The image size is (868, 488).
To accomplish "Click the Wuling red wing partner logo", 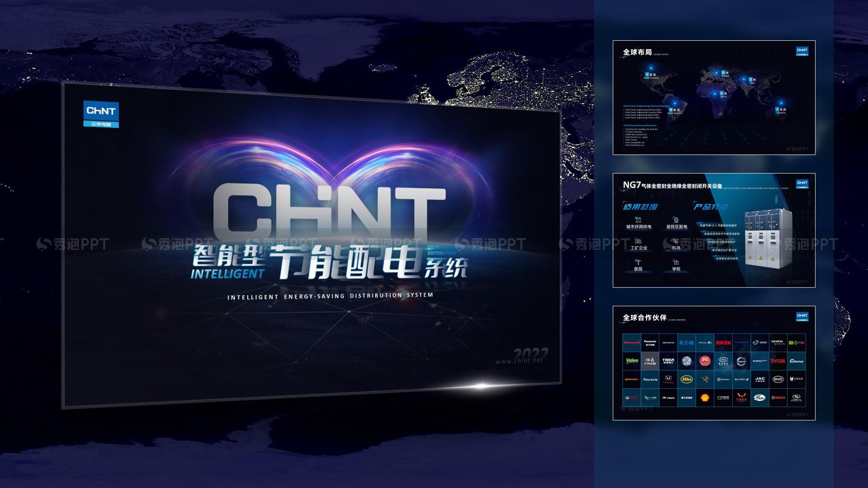I will pos(741,397).
